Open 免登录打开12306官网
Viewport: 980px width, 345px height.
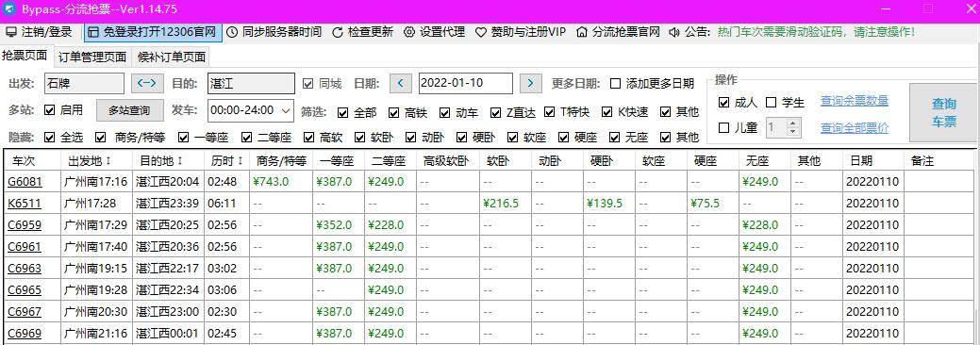pos(153,32)
